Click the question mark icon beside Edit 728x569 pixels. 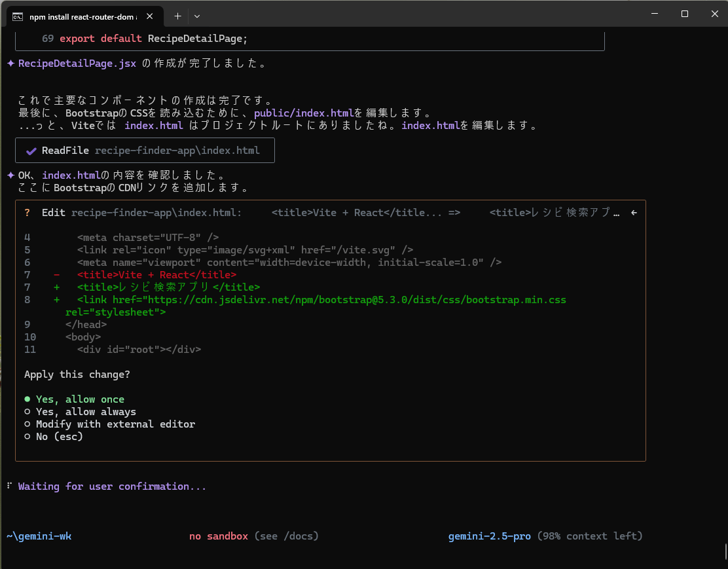click(27, 213)
